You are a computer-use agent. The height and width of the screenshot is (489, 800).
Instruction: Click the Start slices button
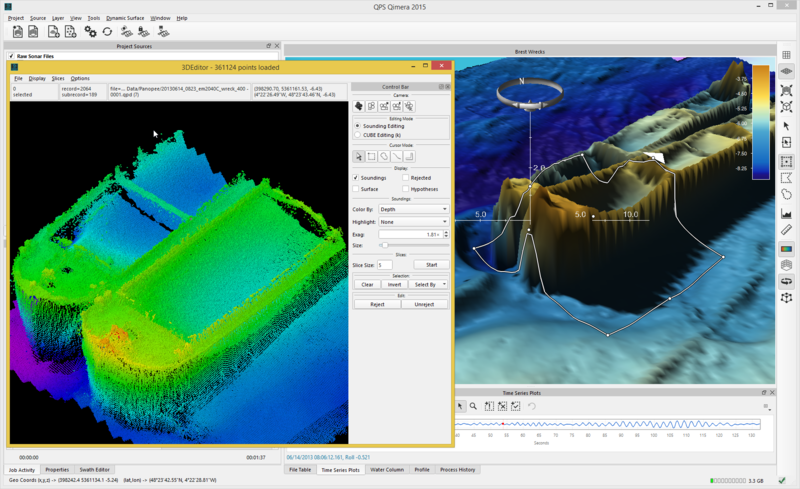431,265
